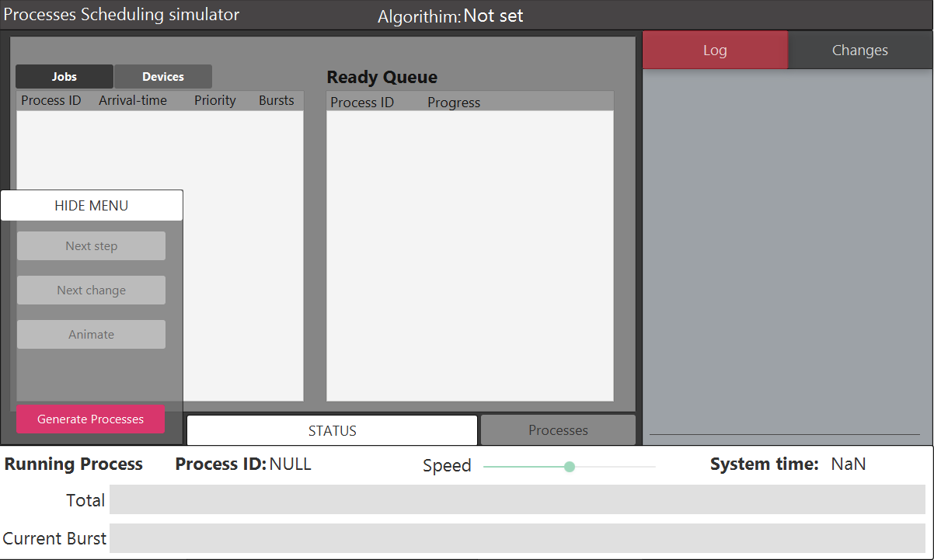Click the Bursts column header

277,101
